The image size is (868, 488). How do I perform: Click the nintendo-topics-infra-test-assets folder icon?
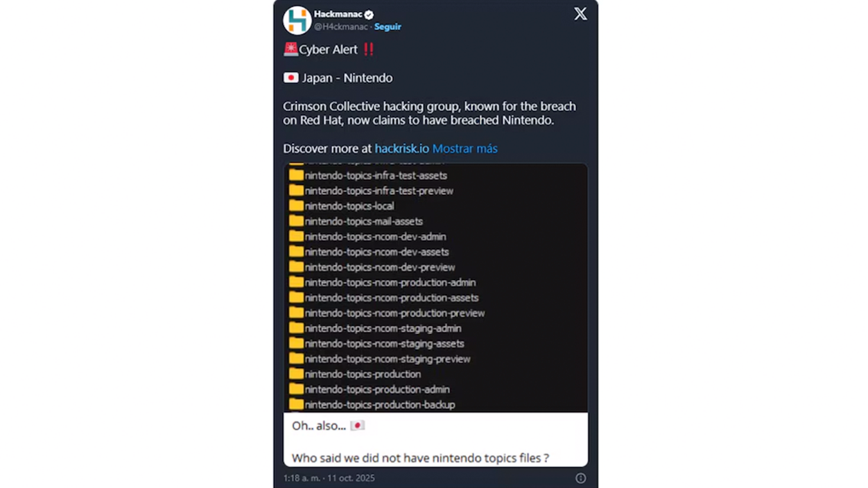click(x=296, y=175)
